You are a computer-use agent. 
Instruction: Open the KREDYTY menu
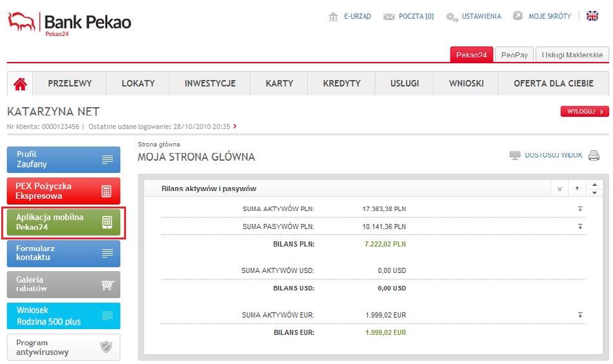click(342, 83)
